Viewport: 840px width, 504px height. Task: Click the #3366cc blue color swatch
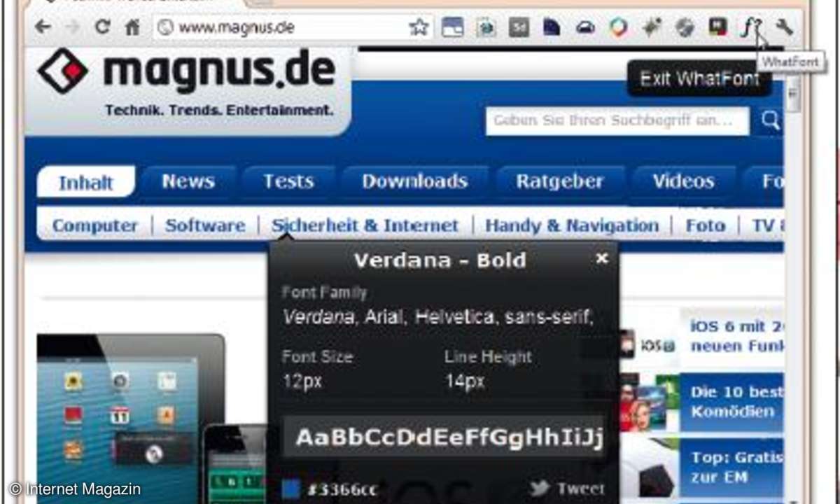tap(290, 489)
